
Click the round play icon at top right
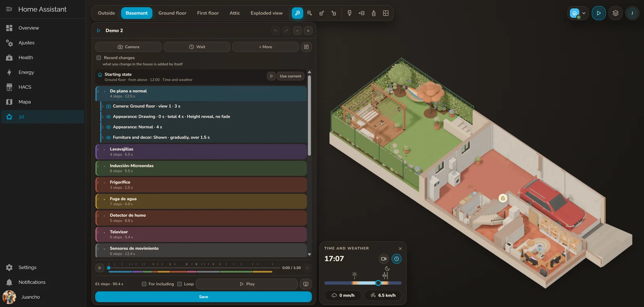pyautogui.click(x=599, y=13)
